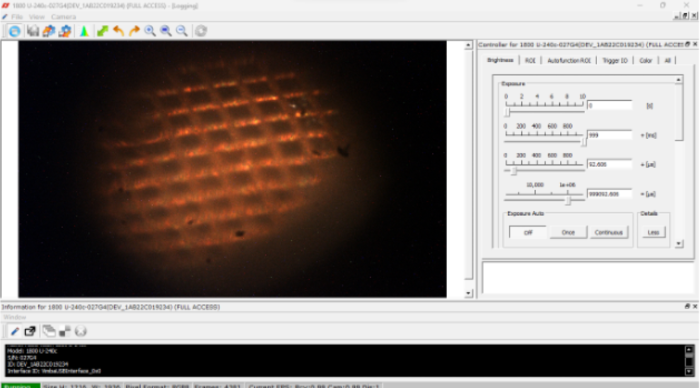Screen dimensions: 700x388
Task: Open the Window menu in Information panel
Action: tap(15, 317)
